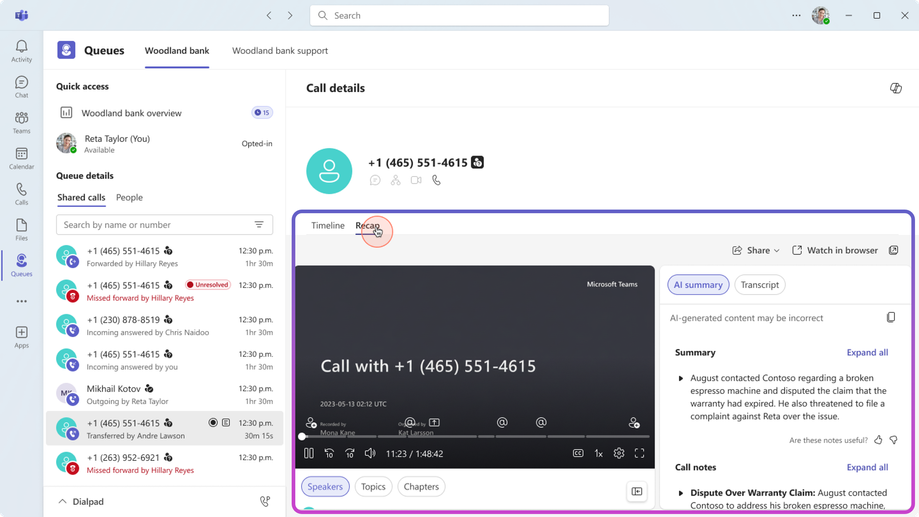The height and width of the screenshot is (517, 919).
Task: Open Settings and more ellipsis in title bar
Action: pyautogui.click(x=796, y=15)
